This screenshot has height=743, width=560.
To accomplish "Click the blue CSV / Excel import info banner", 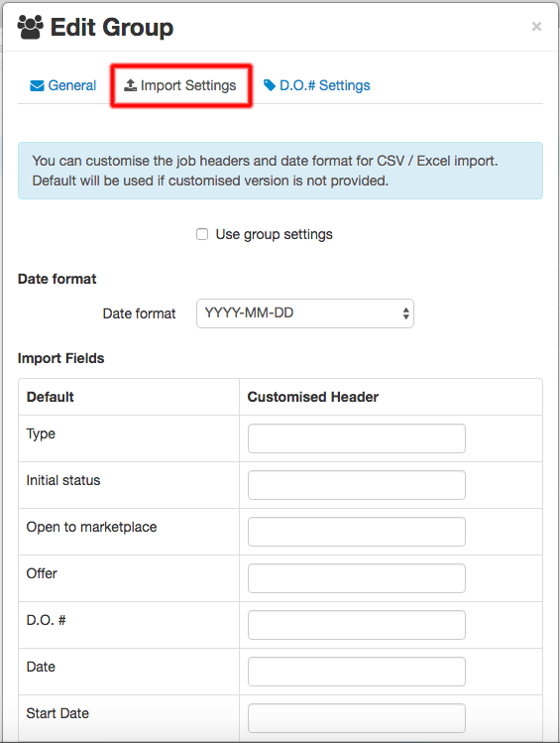I will point(280,171).
